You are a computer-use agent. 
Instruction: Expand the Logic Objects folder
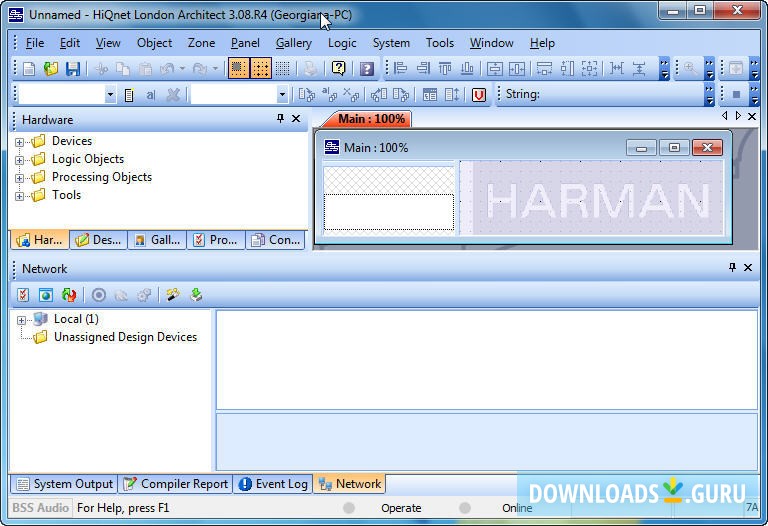tap(19, 160)
